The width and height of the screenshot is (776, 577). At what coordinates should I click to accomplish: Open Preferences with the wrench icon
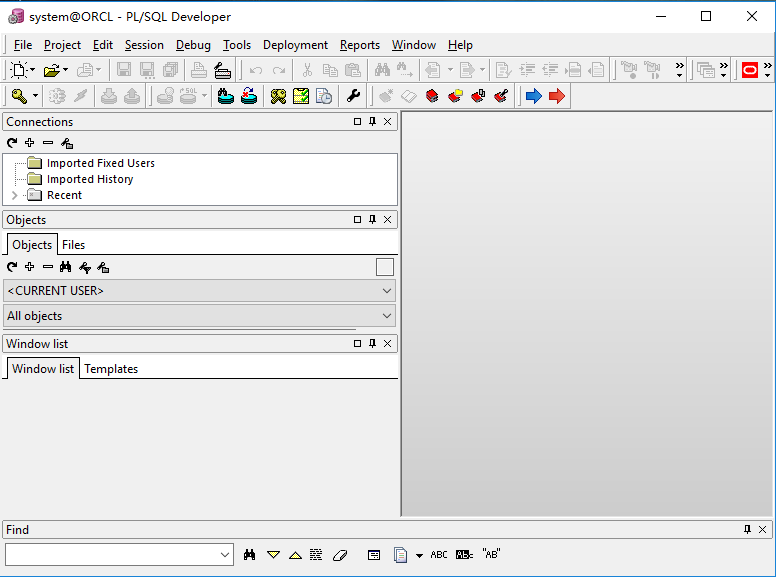353,96
